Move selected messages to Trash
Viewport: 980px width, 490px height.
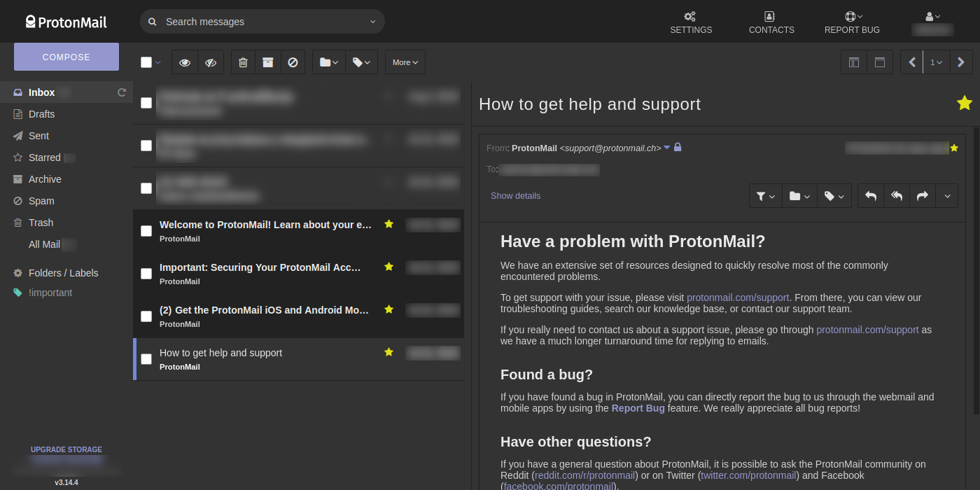[x=242, y=62]
